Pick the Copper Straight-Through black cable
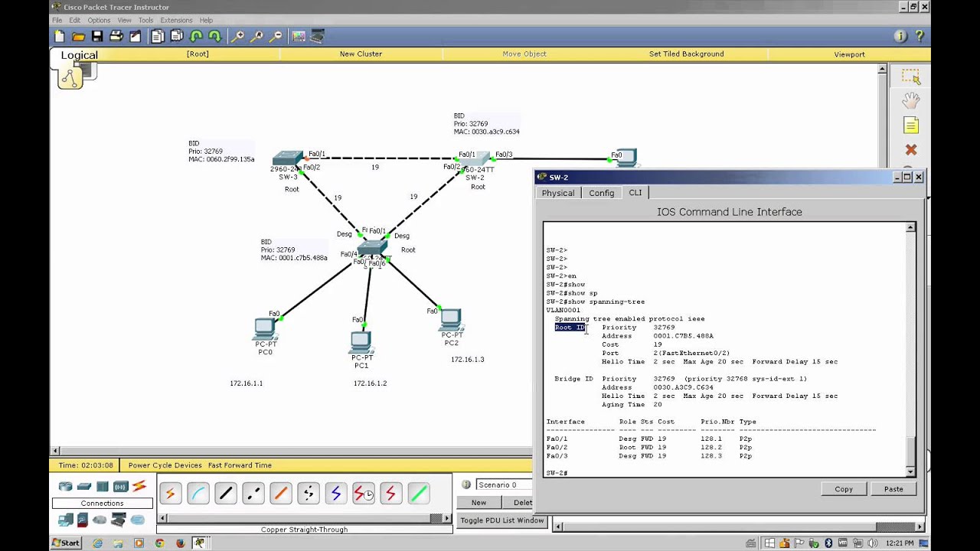 [x=226, y=494]
